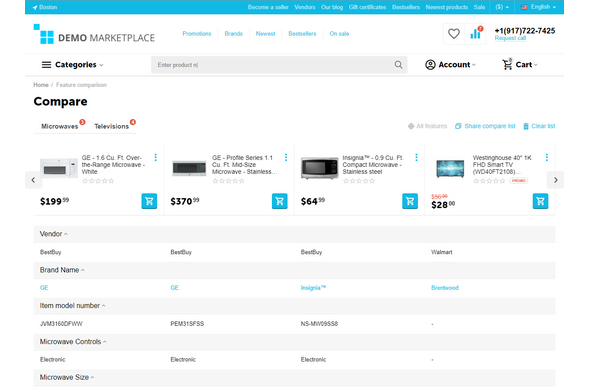
Task: Click the Account user icon
Action: pyautogui.click(x=430, y=65)
